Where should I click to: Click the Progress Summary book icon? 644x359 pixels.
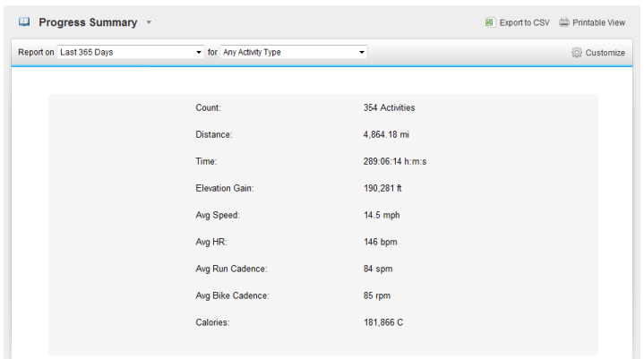coord(24,21)
